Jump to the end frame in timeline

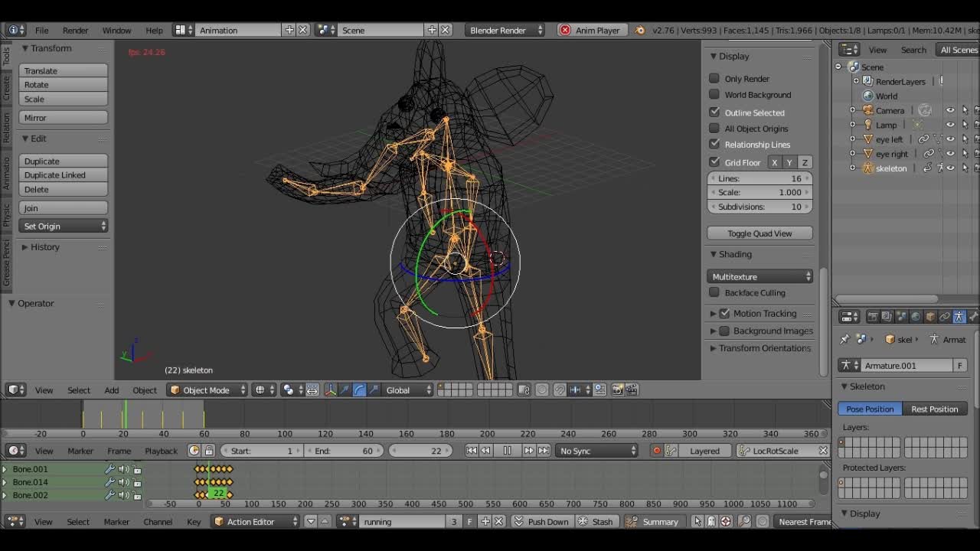click(x=544, y=451)
